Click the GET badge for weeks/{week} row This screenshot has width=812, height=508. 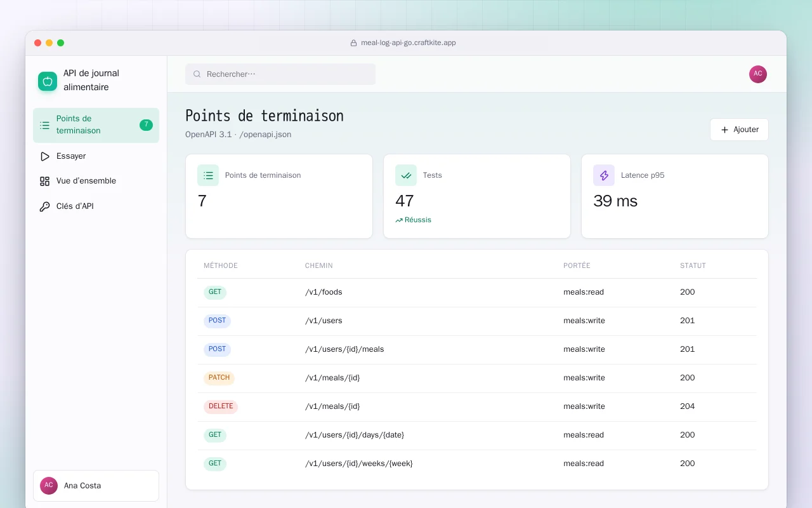(215, 464)
